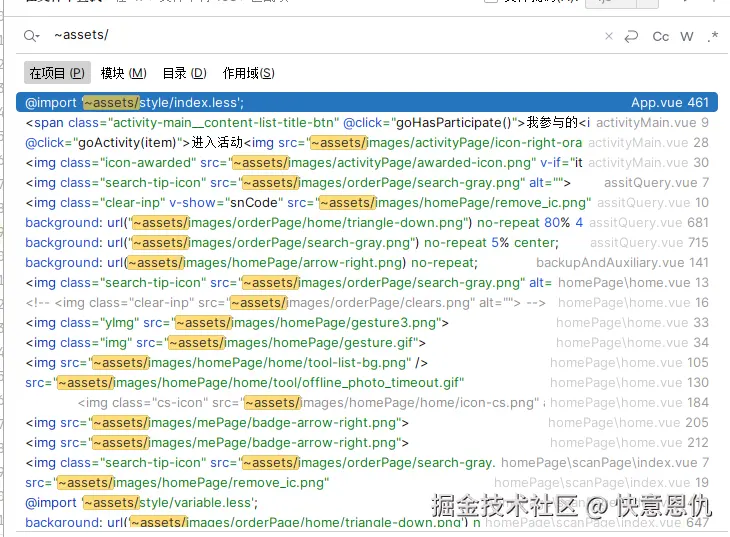This screenshot has height=537, width=730.
Task: Select the scanPage index.vue 647 result
Action: point(367,522)
